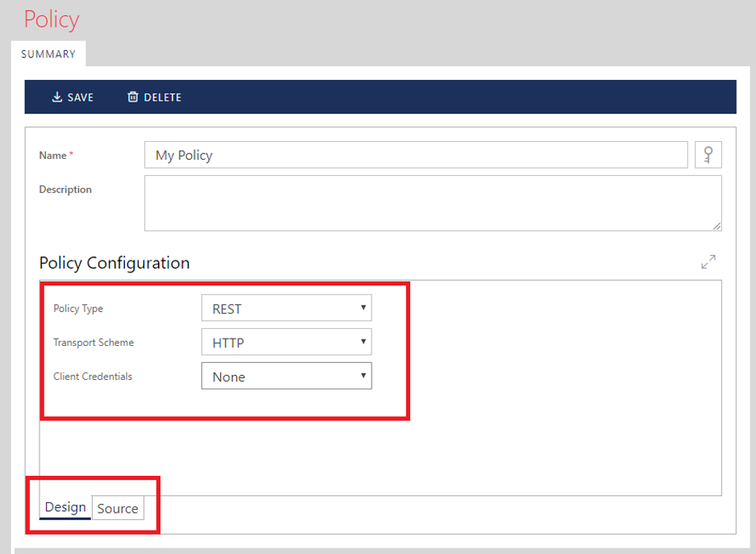The height and width of the screenshot is (554, 756).
Task: Click the Client Credentials label
Action: (93, 377)
